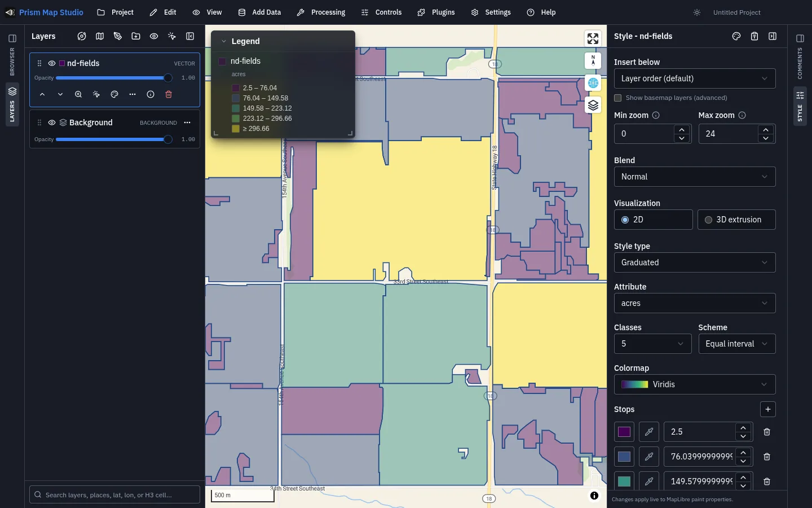Move the nd-fields layer up

click(42, 94)
